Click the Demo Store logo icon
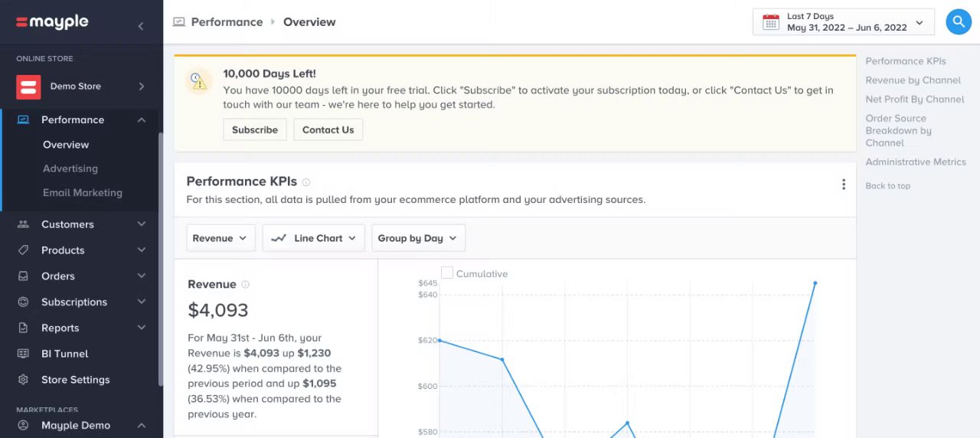 tap(28, 87)
